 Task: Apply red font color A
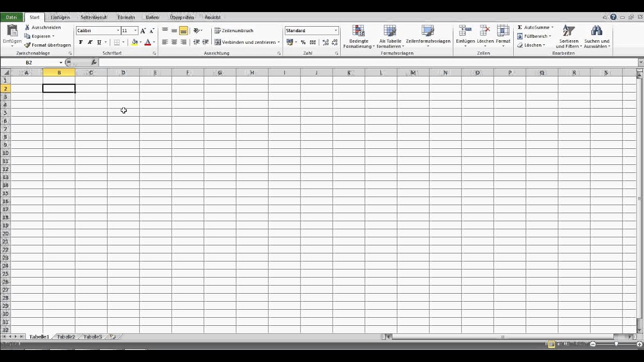(147, 42)
